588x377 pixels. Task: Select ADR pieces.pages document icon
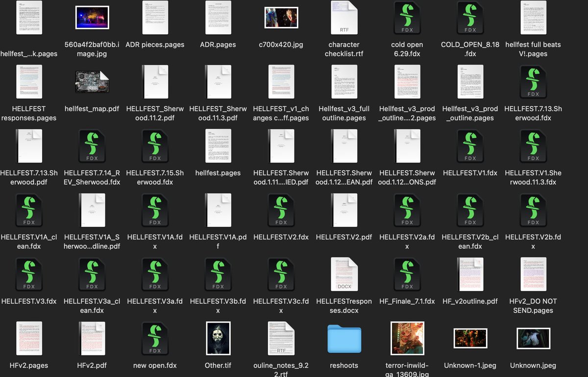pyautogui.click(x=155, y=17)
